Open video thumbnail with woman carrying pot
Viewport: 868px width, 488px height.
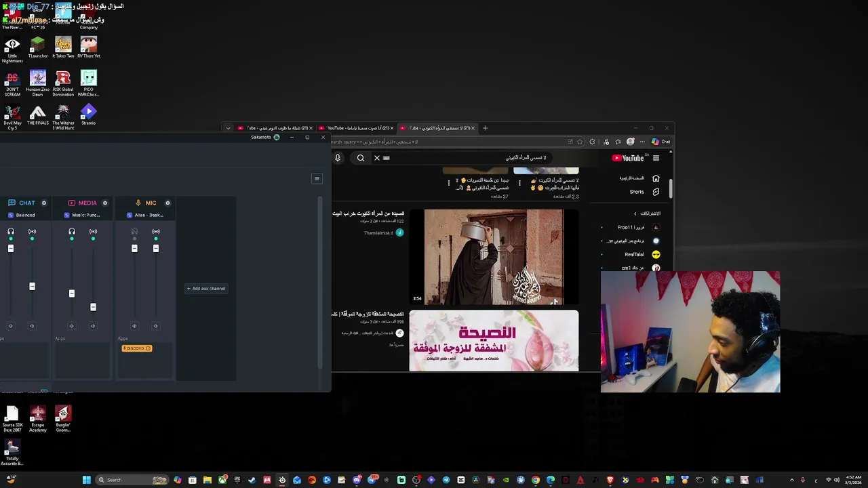[494, 256]
